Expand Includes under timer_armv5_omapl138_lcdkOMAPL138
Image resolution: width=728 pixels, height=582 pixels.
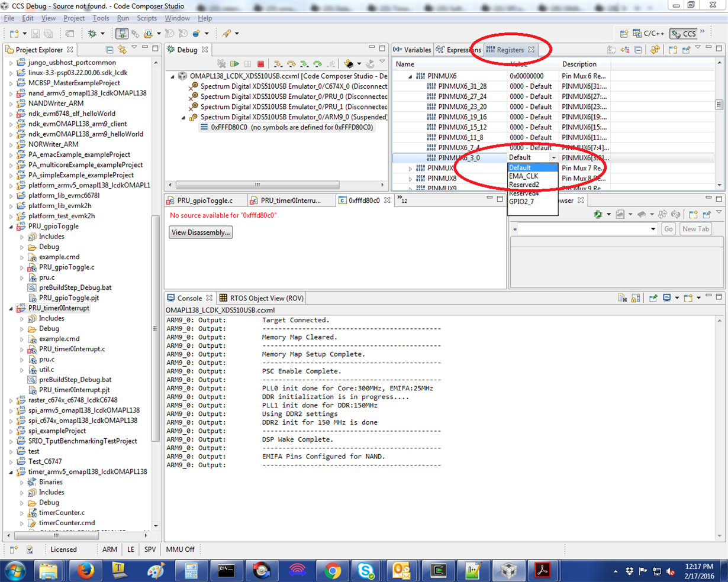(22, 493)
